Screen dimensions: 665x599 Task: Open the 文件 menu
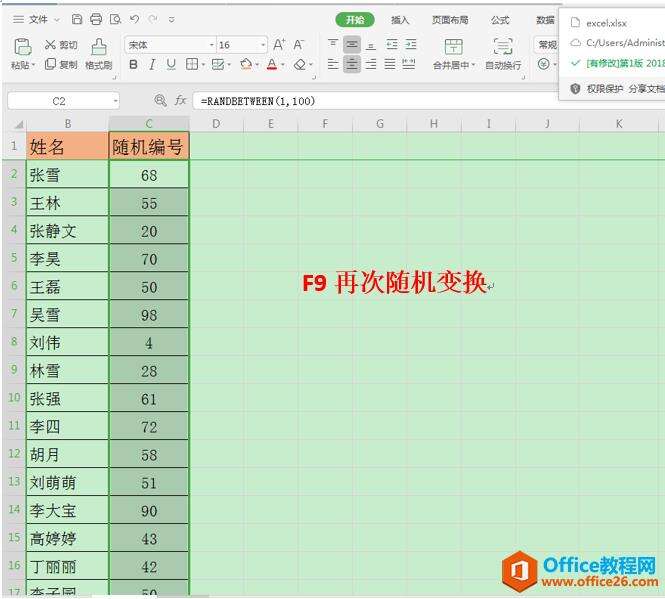38,20
